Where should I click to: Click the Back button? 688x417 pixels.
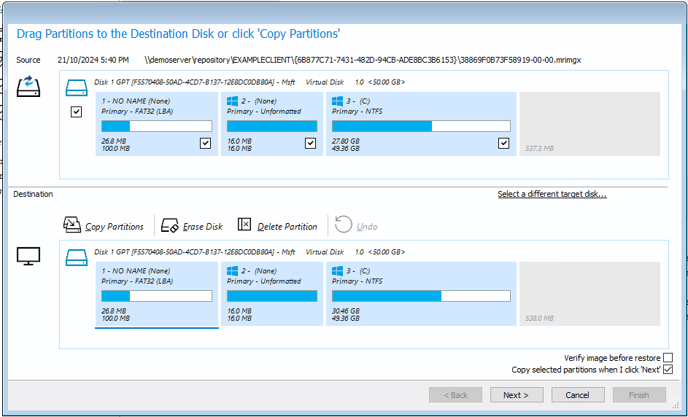[x=455, y=395]
